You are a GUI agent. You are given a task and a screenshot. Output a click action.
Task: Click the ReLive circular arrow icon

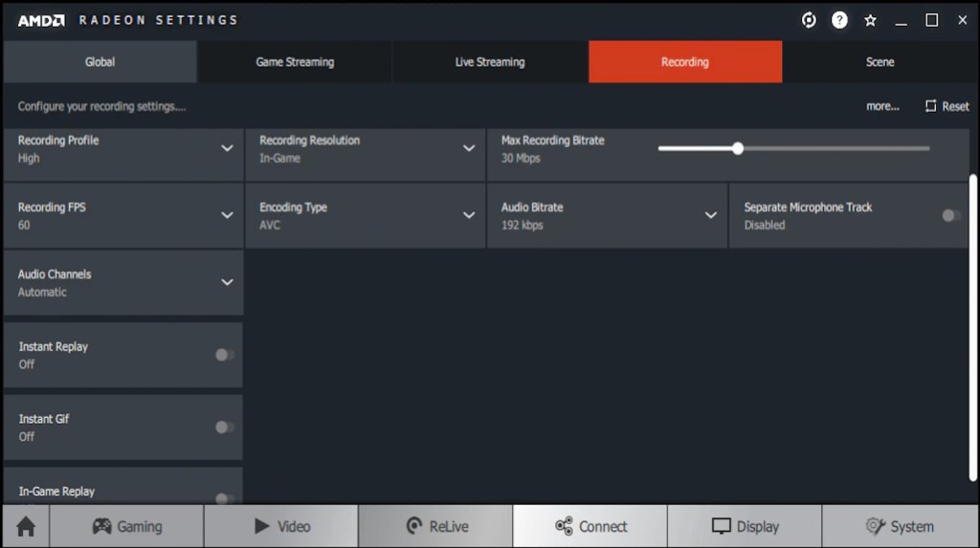(x=413, y=526)
